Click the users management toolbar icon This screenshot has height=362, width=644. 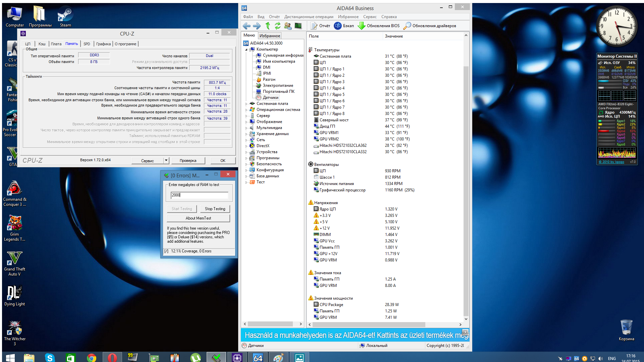point(287,26)
